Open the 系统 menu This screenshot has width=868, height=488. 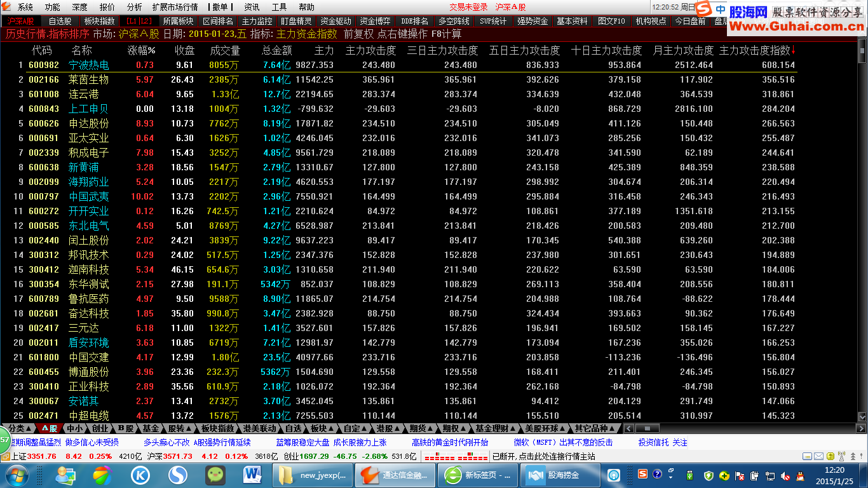click(x=25, y=7)
